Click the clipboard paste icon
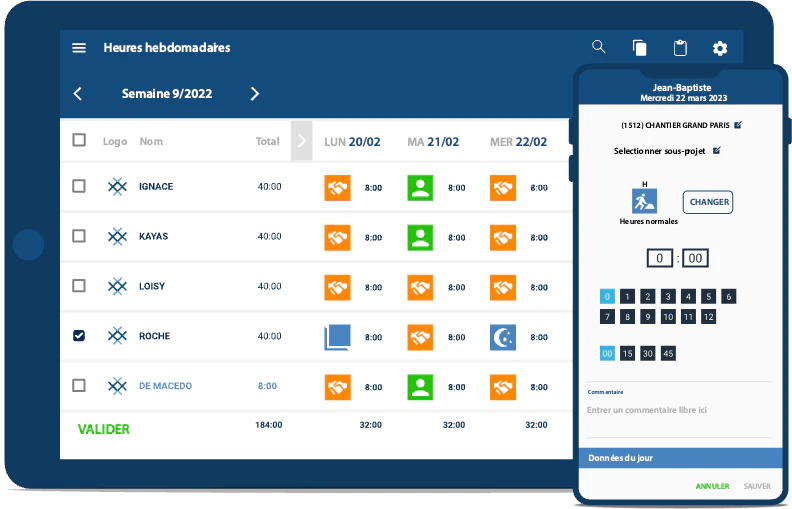The height and width of the screenshot is (509, 792). (680, 47)
